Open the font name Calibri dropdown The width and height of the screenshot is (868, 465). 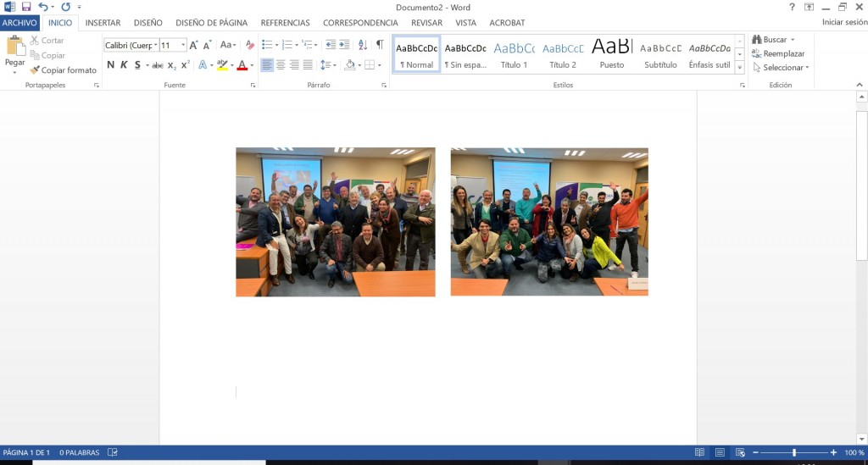(x=131, y=45)
